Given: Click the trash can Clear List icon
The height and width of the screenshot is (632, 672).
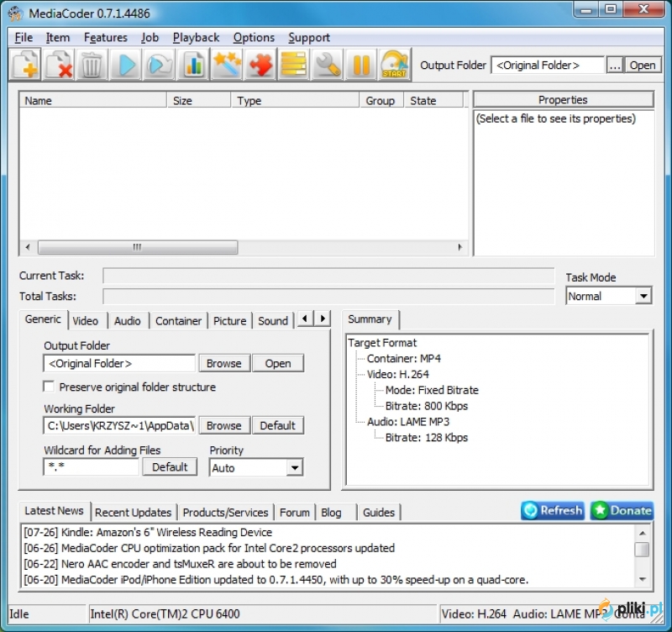Looking at the screenshot, I should pyautogui.click(x=92, y=65).
